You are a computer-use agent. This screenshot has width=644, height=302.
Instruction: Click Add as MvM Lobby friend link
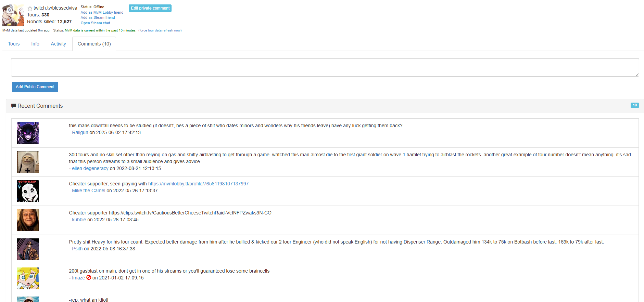(102, 12)
